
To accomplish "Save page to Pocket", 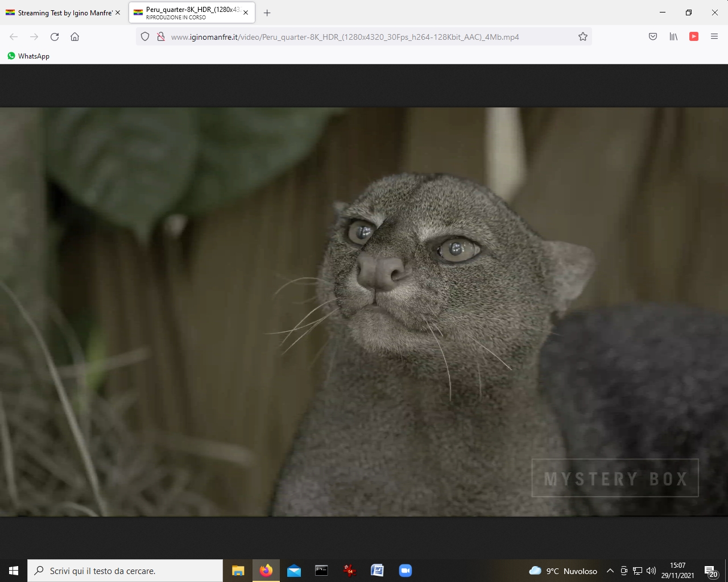I will [653, 37].
